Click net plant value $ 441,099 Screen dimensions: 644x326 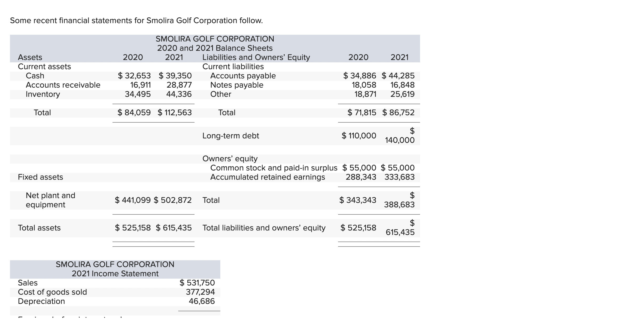133,200
